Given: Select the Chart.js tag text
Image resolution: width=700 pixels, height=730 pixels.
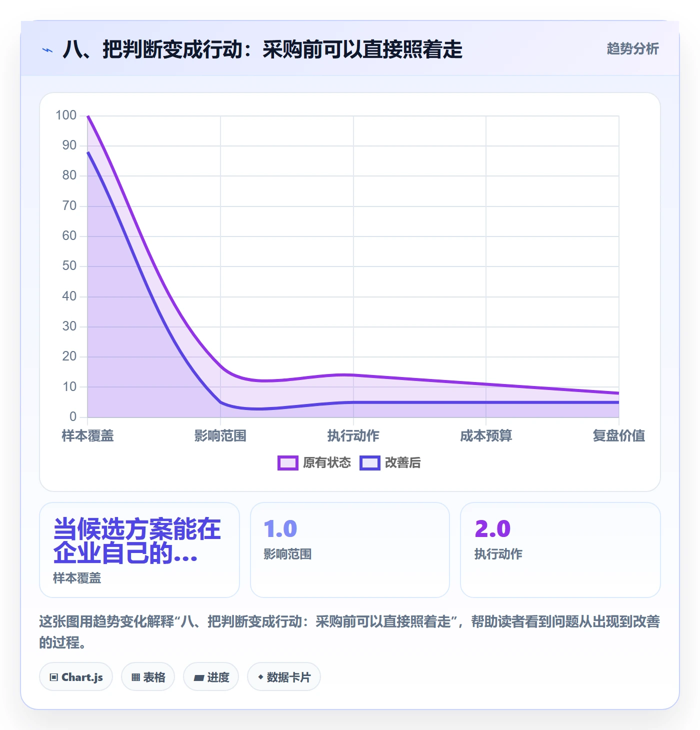Looking at the screenshot, I should pos(82,677).
